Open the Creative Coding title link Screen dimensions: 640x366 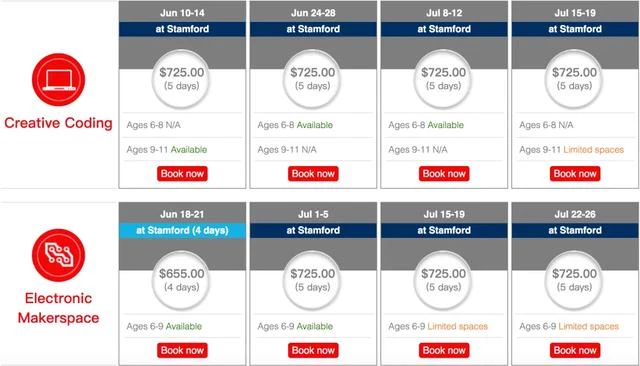58,123
